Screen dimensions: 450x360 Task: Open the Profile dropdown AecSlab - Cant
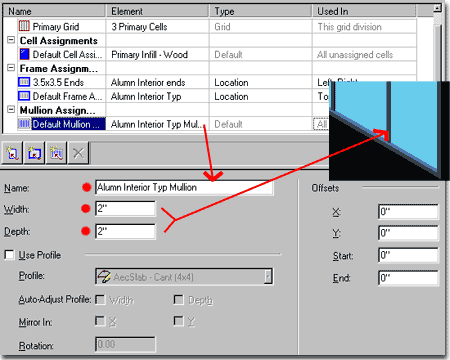(x=268, y=276)
